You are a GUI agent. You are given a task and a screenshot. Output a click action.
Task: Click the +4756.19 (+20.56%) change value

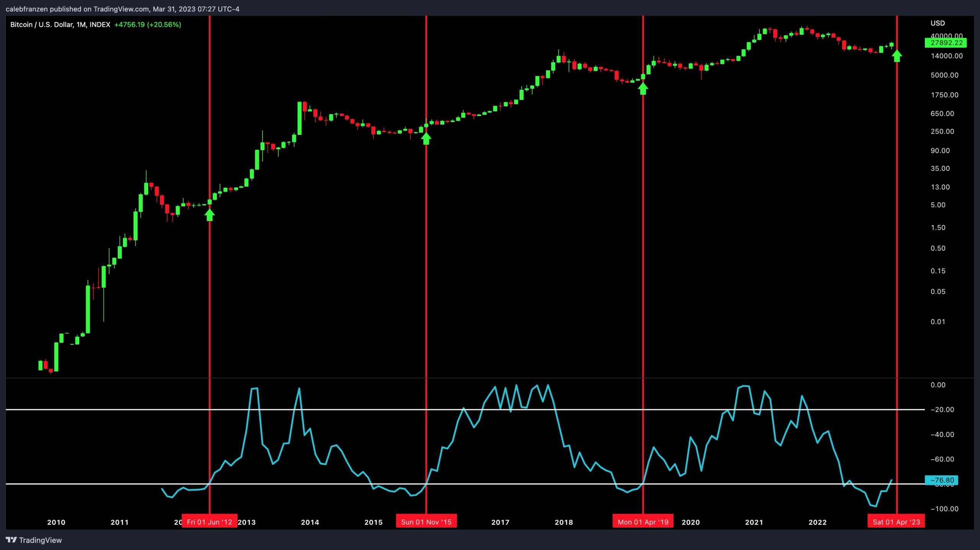[x=147, y=24]
